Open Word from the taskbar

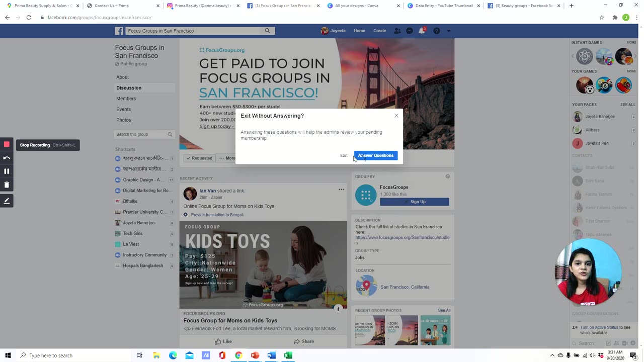point(272,355)
